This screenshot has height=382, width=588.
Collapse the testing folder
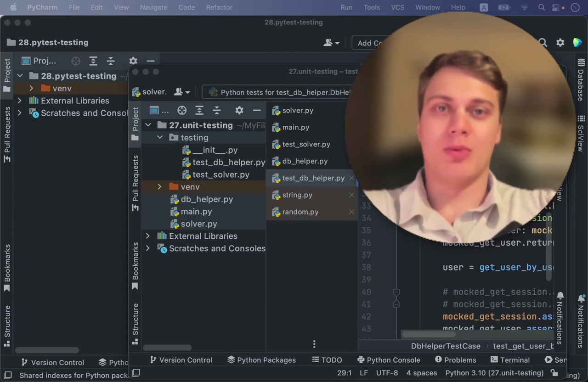(160, 137)
